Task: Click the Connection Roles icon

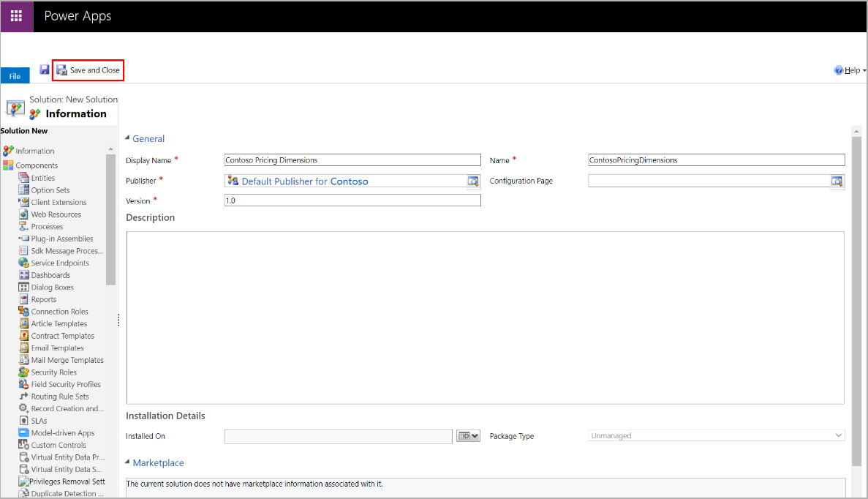Action: [24, 312]
